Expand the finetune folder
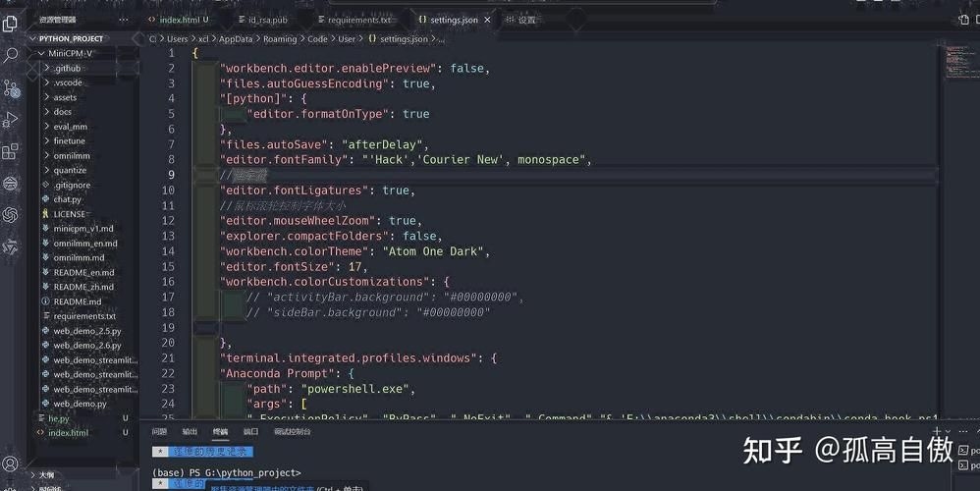980x491 pixels. 69,140
